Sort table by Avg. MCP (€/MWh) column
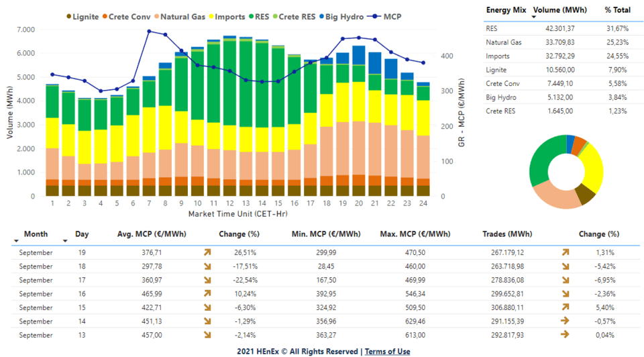 click(150, 234)
